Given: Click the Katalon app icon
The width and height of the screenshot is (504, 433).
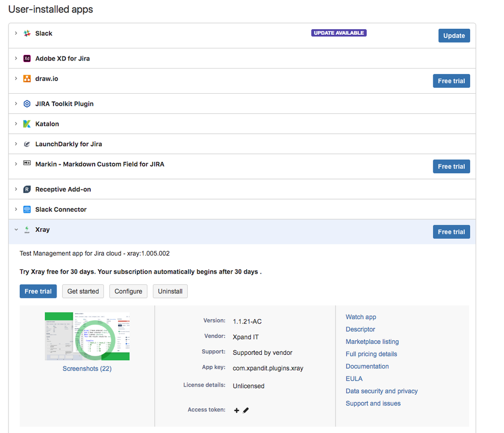Looking at the screenshot, I should pyautogui.click(x=27, y=124).
